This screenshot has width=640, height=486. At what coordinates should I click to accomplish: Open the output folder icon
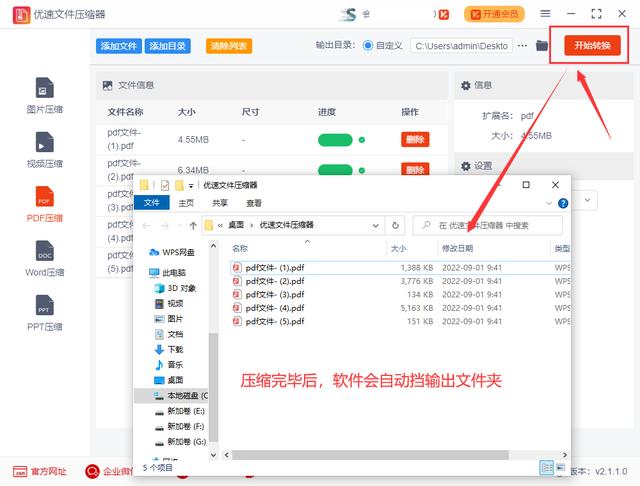coord(542,45)
